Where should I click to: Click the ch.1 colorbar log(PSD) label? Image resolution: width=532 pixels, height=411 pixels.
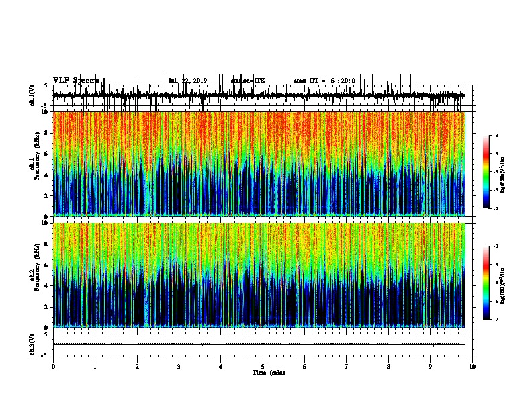(x=502, y=175)
